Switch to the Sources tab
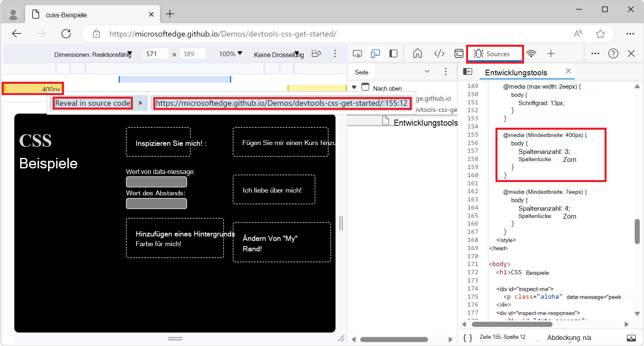 [494, 54]
